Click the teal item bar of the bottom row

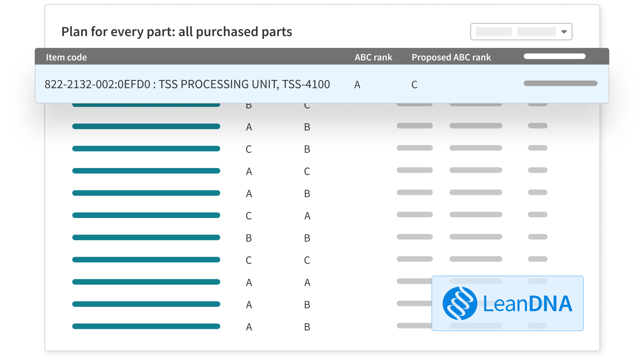[146, 326]
